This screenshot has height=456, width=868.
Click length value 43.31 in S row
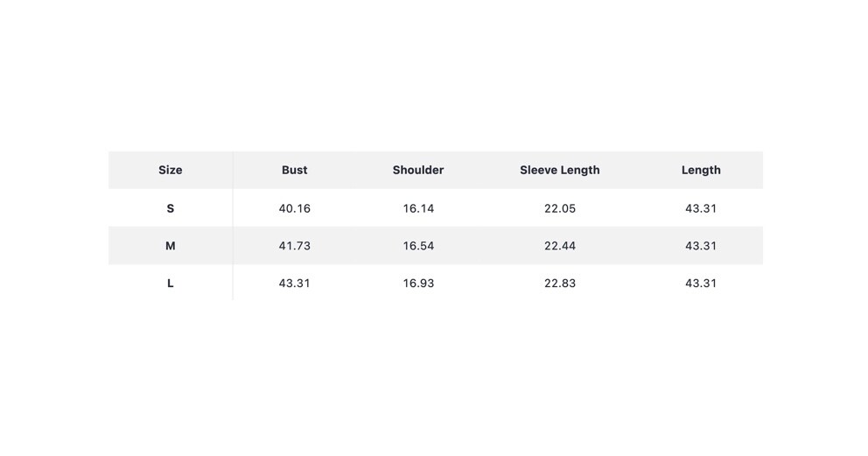pyautogui.click(x=701, y=208)
